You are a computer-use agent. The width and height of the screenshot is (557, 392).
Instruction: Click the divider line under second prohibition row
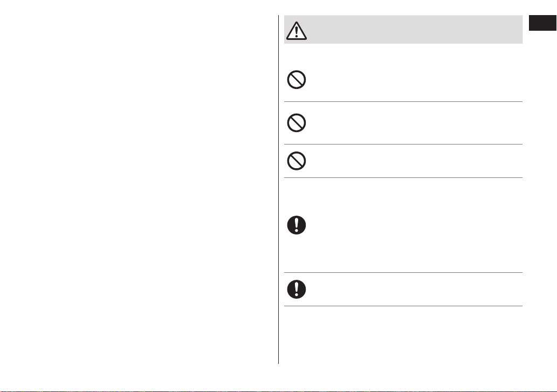[x=403, y=144]
